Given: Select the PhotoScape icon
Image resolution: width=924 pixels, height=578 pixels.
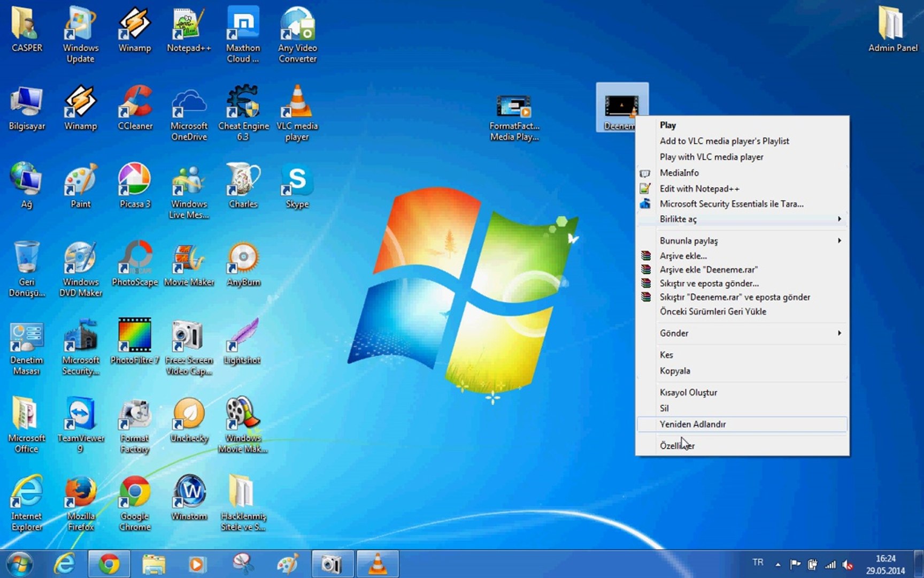Looking at the screenshot, I should [135, 264].
